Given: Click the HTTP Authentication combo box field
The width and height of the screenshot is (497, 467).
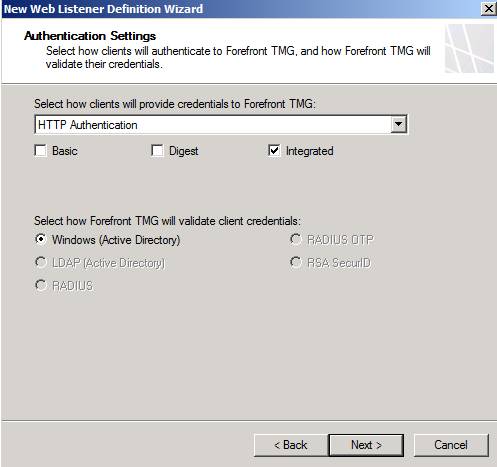Looking at the screenshot, I should point(221,124).
